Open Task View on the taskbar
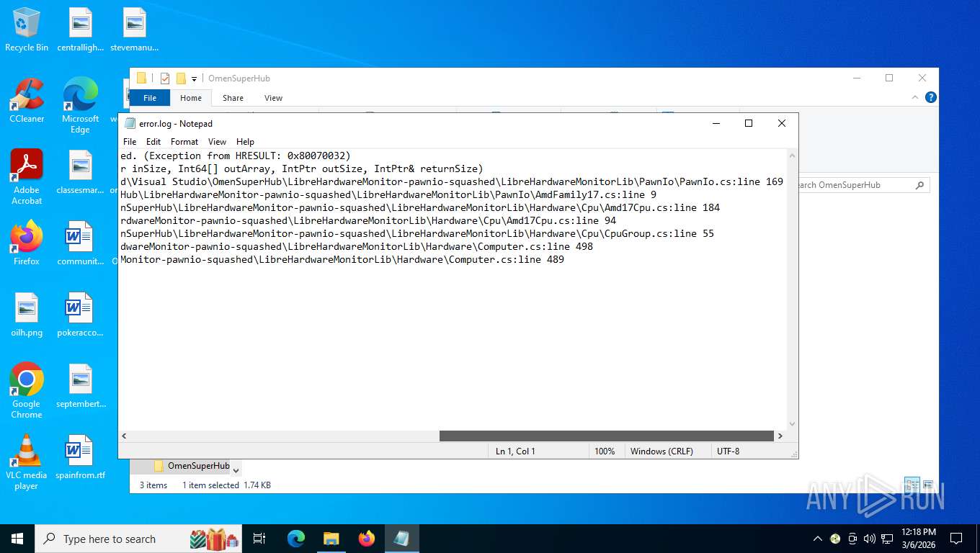Viewport: 980px width, 553px height. 259,539
